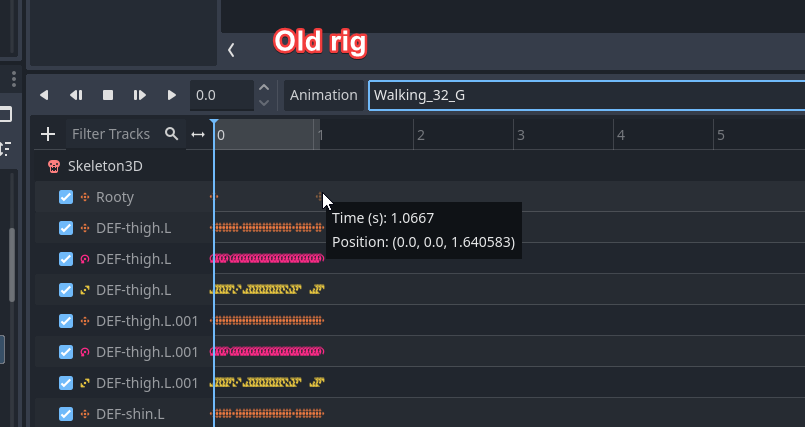Disable the Rooty track checkbox

click(66, 197)
